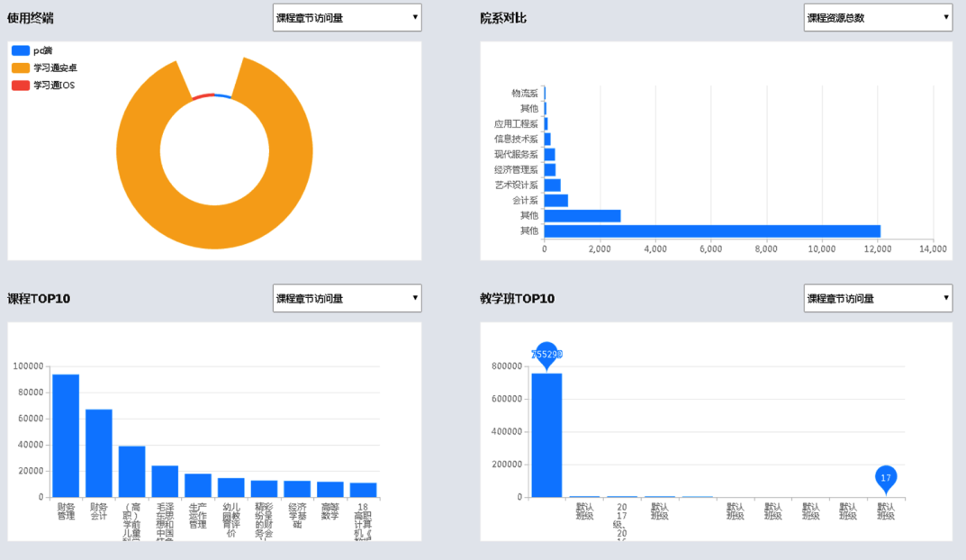The height and width of the screenshot is (560, 966).
Task: Open the 院系对比 课程资源总数 dropdown
Action: (x=878, y=17)
